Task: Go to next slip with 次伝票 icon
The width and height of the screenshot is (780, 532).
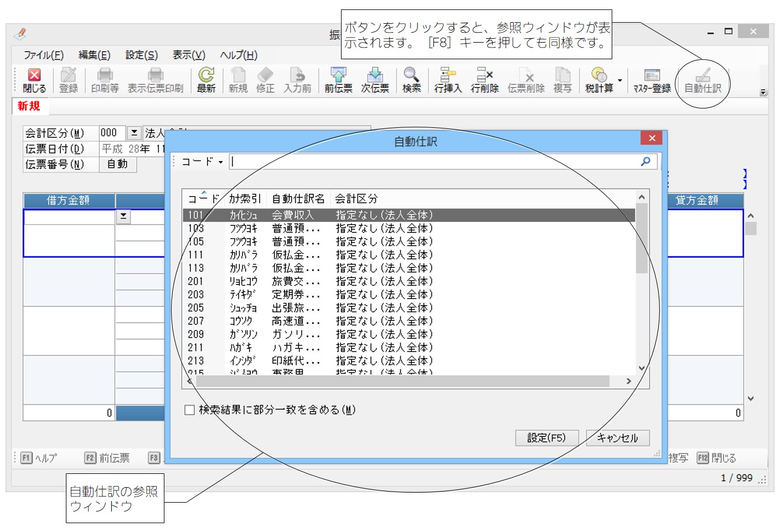Action: tap(375, 80)
